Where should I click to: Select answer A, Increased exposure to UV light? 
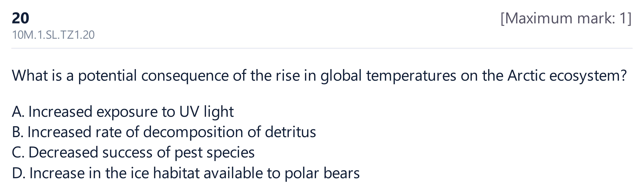coord(123,112)
